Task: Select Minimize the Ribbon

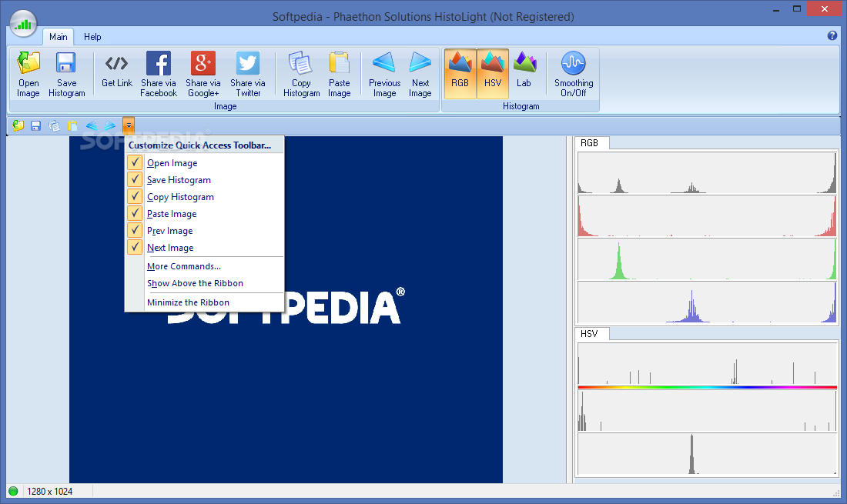Action: point(204,302)
